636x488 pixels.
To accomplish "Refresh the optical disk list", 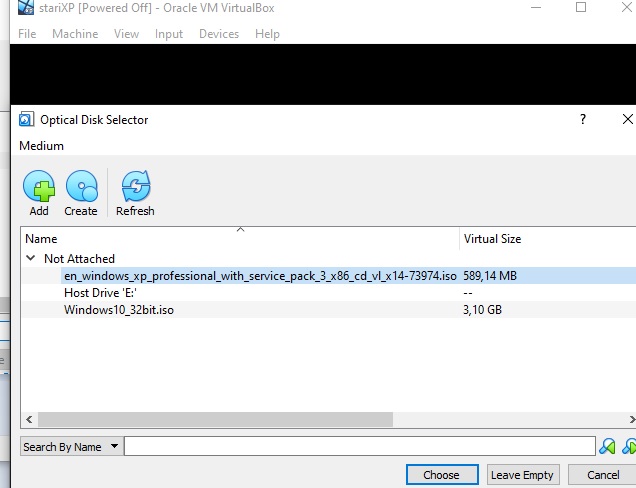I will point(135,186).
